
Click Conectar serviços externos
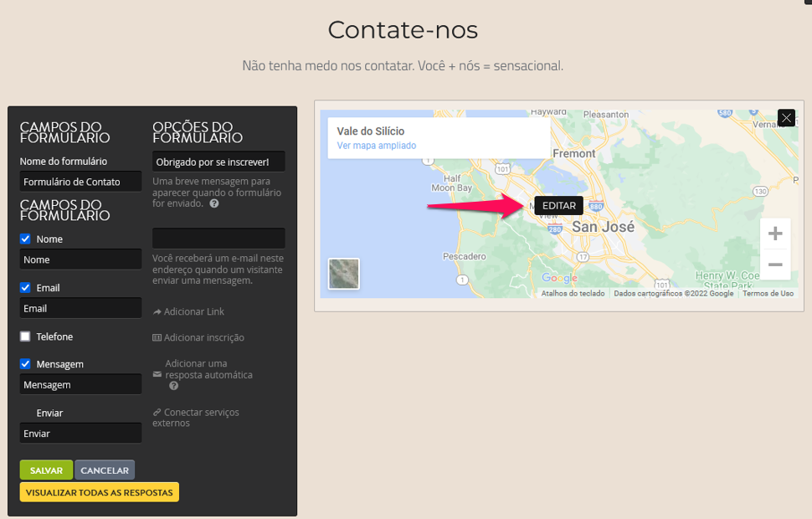(x=196, y=418)
